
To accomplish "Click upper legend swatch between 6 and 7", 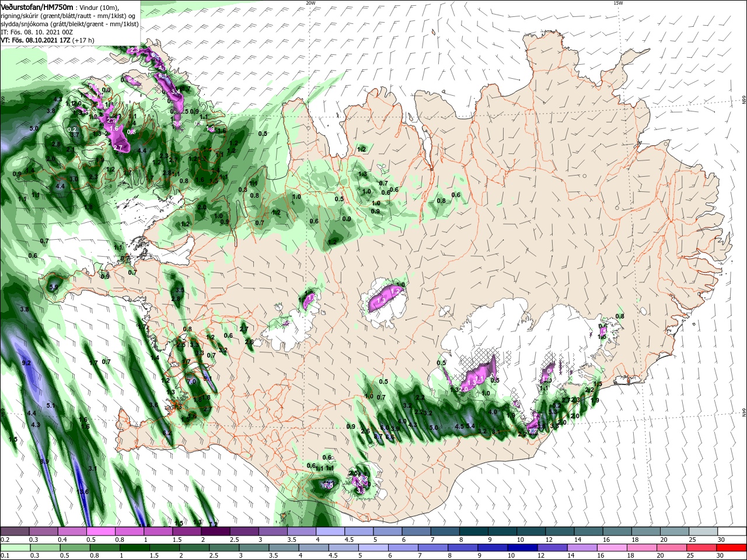I will [x=416, y=531].
